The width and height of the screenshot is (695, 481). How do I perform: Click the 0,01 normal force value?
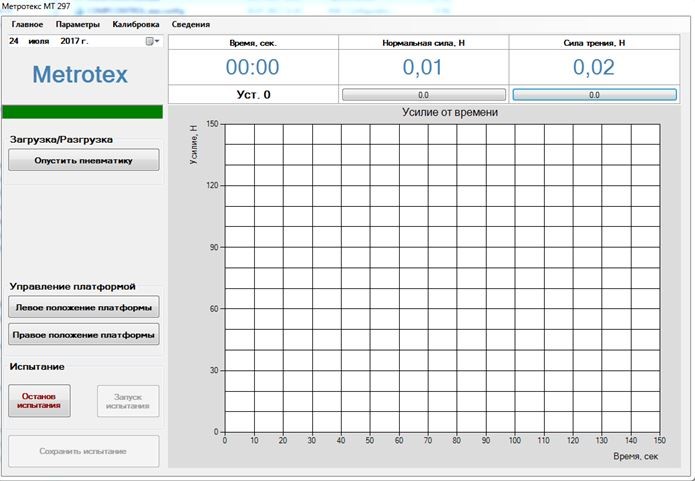click(x=423, y=67)
